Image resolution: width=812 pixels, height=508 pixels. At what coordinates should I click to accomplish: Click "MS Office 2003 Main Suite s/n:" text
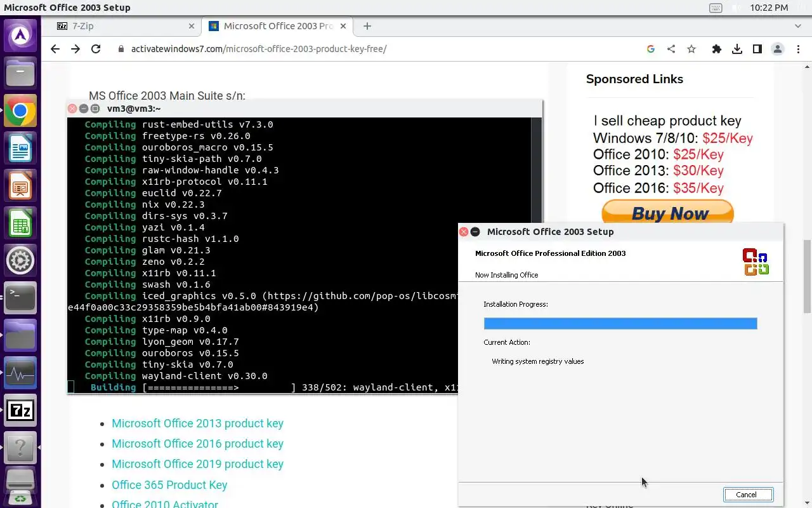pyautogui.click(x=167, y=96)
